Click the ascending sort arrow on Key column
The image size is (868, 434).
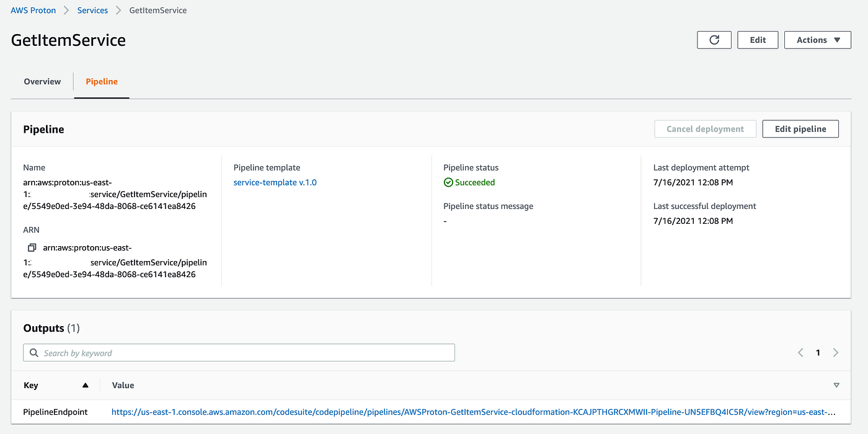85,385
